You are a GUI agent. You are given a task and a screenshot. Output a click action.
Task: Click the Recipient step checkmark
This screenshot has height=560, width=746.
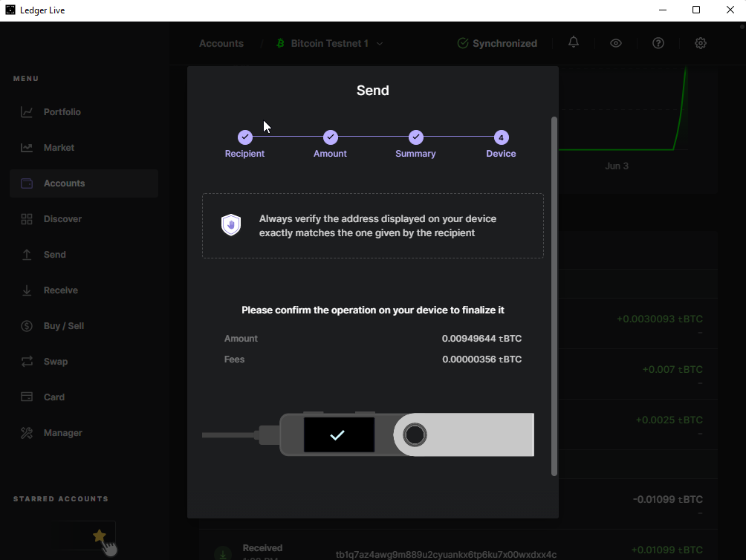click(245, 137)
